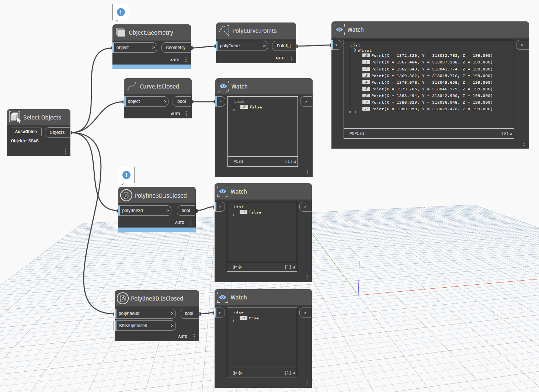Screen dimensions: 539x392
Task: Click the isReallyClosed input port
Action: click(x=145, y=326)
